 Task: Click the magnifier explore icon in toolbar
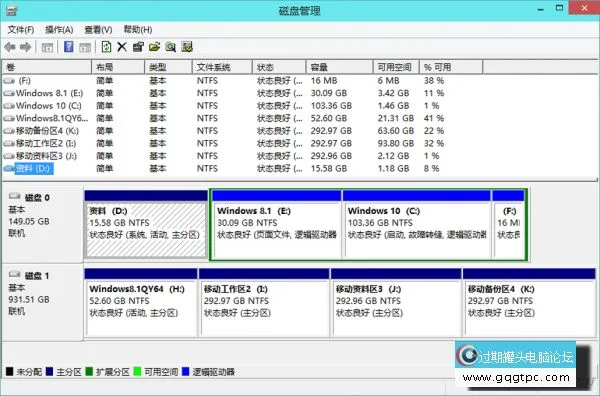pos(171,47)
